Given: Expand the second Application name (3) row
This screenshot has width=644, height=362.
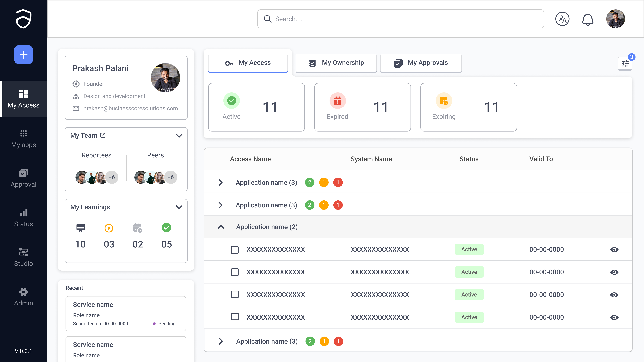Looking at the screenshot, I should click(220, 205).
